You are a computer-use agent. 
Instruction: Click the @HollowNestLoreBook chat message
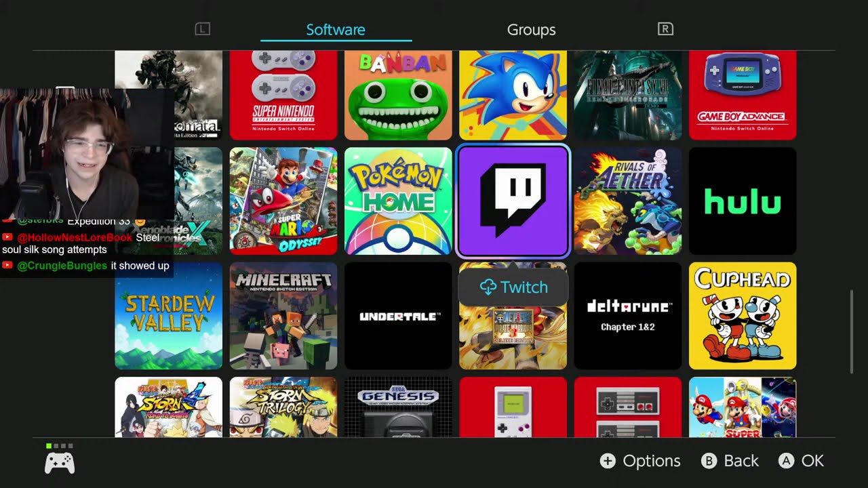coord(81,243)
